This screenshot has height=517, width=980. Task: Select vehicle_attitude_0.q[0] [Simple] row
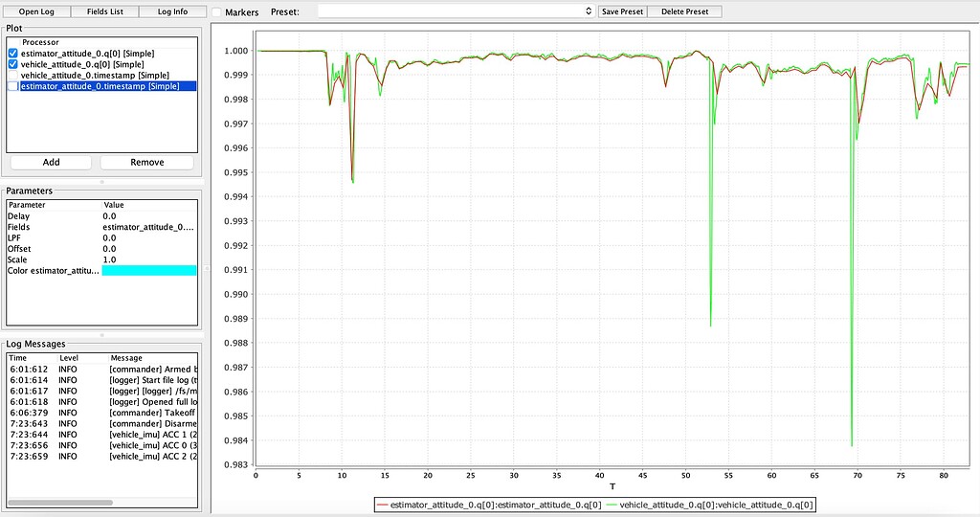click(x=101, y=64)
